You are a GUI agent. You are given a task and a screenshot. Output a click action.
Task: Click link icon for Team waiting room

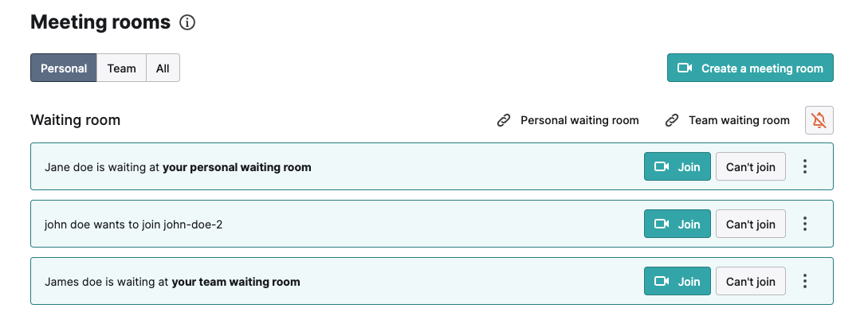pyautogui.click(x=671, y=120)
